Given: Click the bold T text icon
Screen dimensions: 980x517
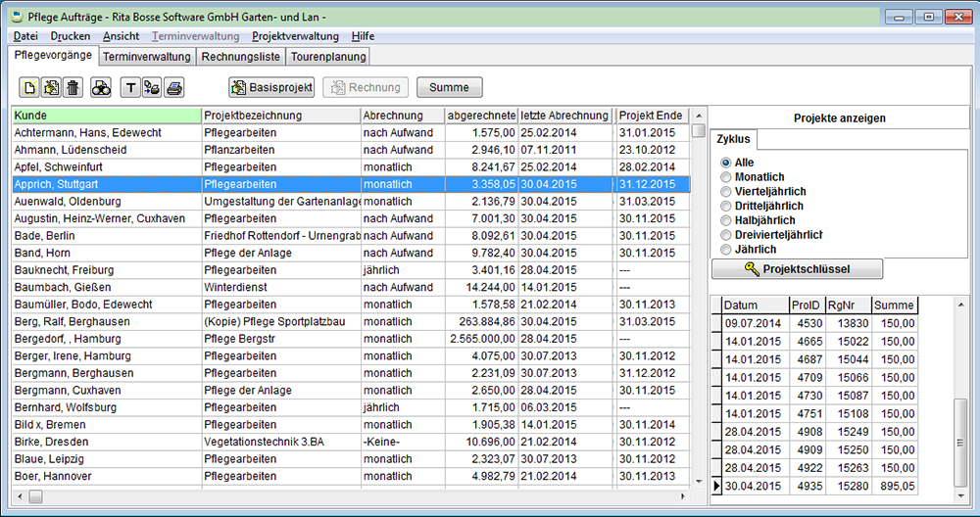Looking at the screenshot, I should [130, 88].
